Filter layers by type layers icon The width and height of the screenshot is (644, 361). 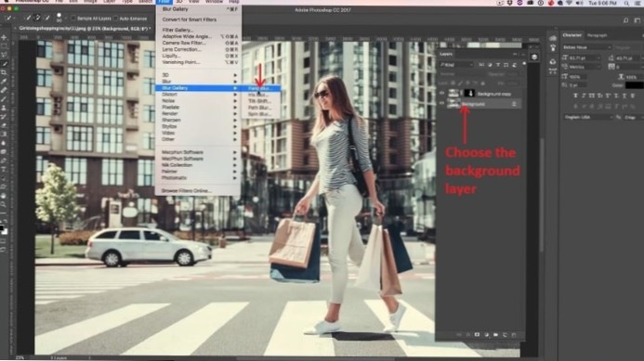pyautogui.click(x=498, y=65)
